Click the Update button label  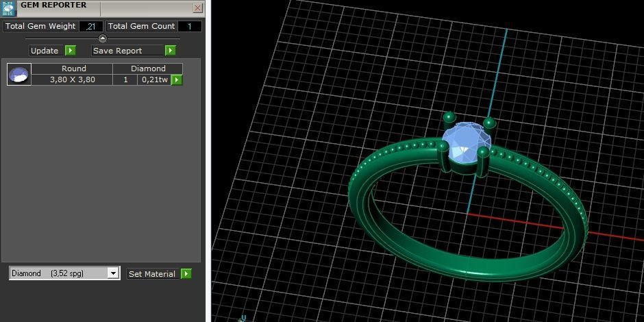click(x=46, y=51)
